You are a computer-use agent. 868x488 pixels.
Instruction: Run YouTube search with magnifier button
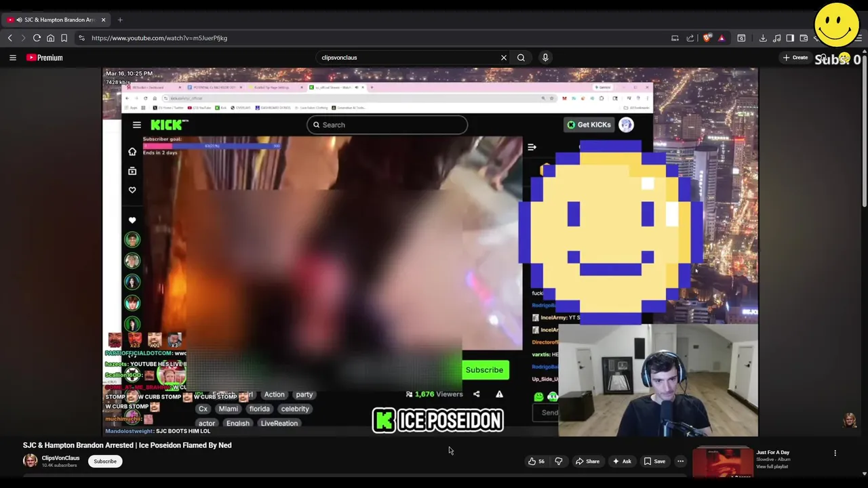click(521, 58)
